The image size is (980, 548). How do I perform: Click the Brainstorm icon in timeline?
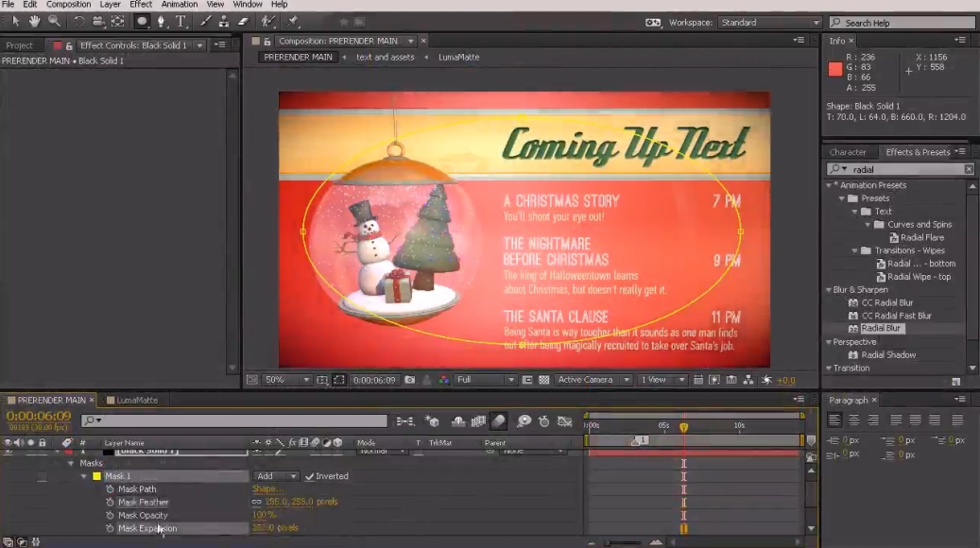tap(524, 421)
